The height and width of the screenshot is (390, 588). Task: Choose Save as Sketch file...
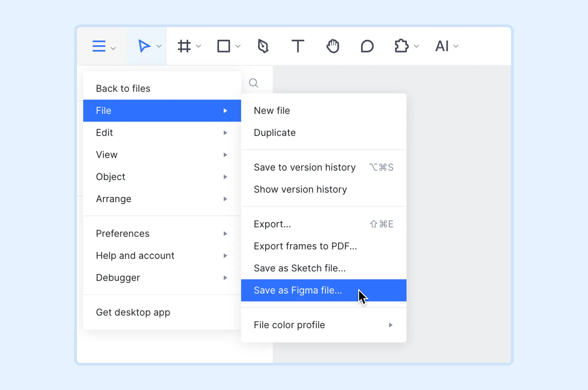click(324, 268)
